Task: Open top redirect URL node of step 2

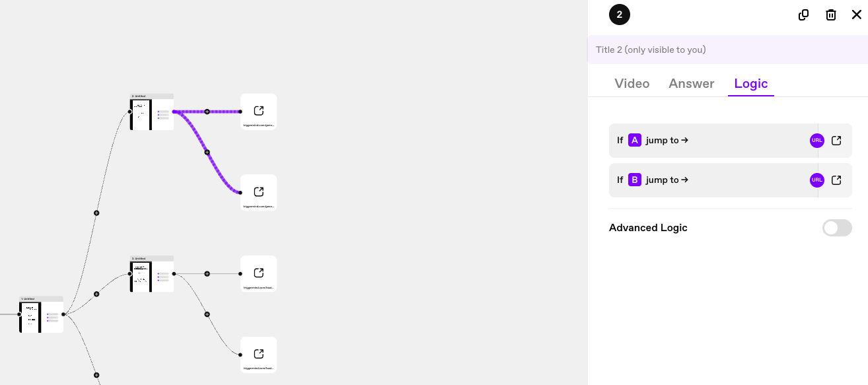Action: (258, 111)
